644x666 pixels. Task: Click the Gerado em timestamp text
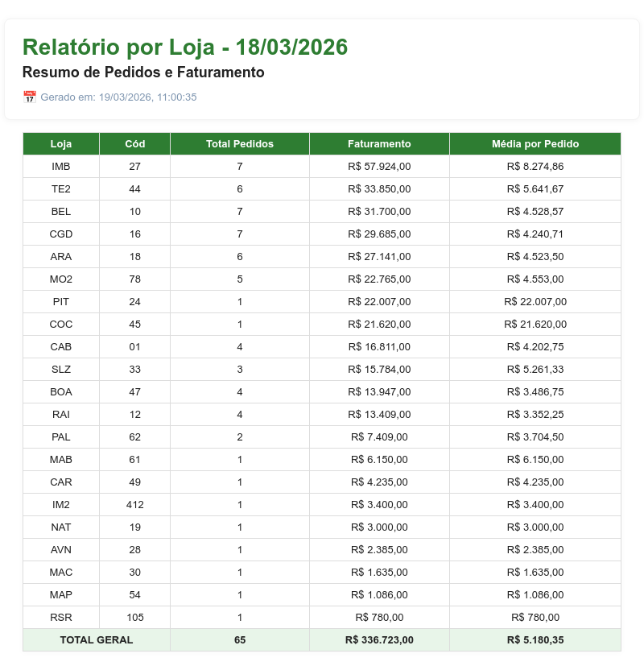(x=118, y=97)
